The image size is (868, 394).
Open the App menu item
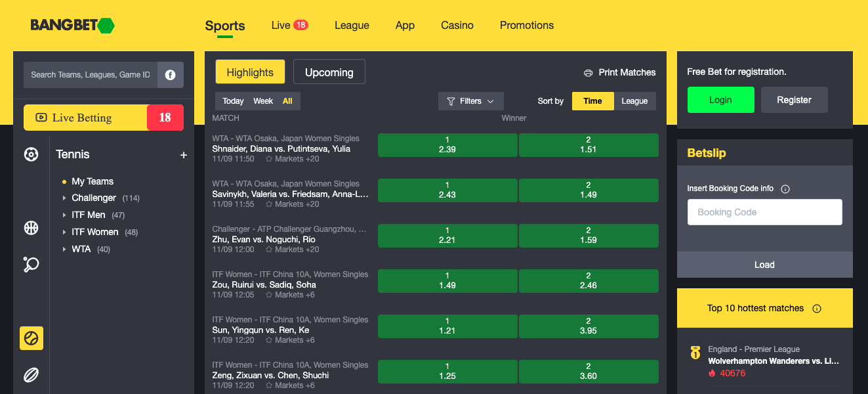(405, 25)
